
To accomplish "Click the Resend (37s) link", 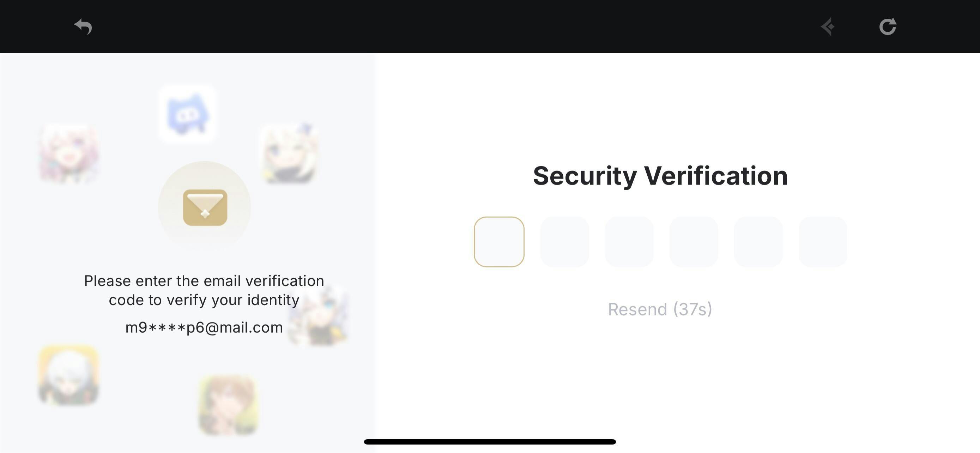I will pyautogui.click(x=660, y=309).
